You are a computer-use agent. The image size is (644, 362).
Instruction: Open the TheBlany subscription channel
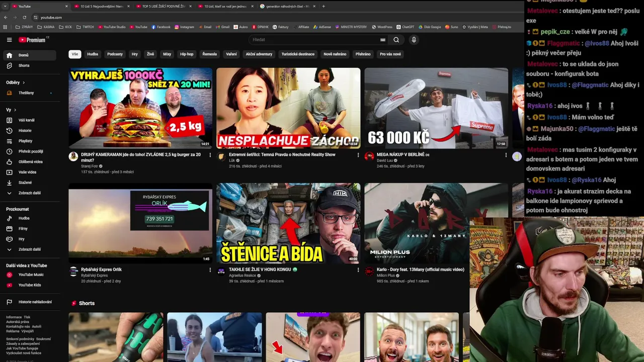(x=30, y=93)
